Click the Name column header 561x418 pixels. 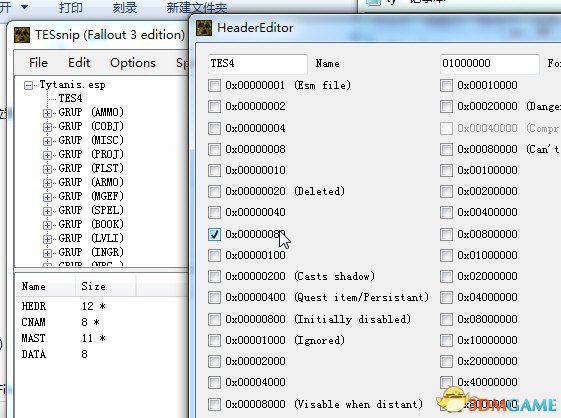46,286
